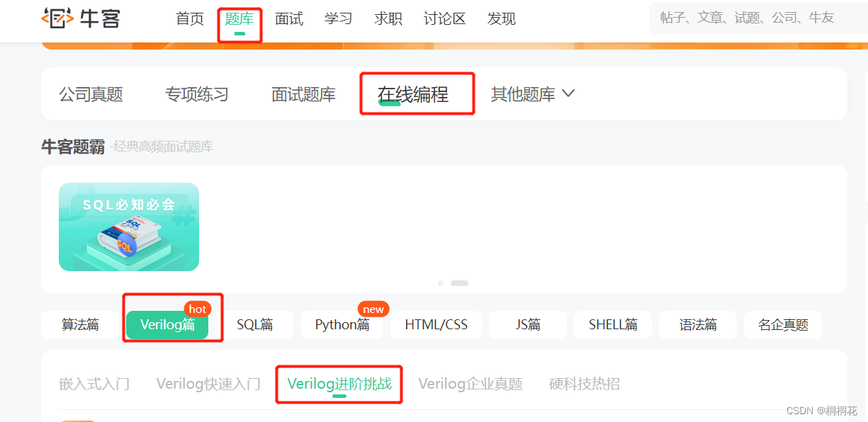Choose the 语法篇 category
868x422 pixels.
coord(698,325)
